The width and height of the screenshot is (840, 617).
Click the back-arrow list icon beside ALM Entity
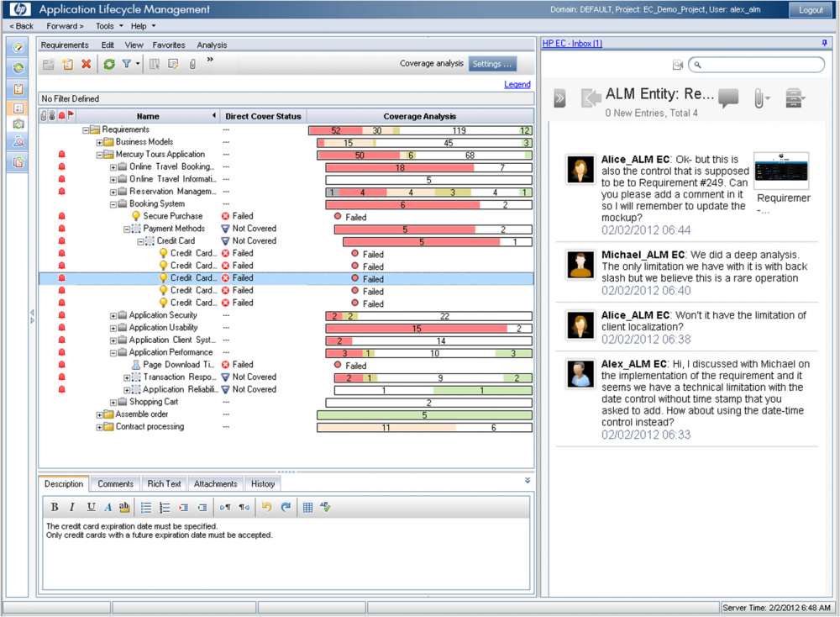tap(591, 98)
